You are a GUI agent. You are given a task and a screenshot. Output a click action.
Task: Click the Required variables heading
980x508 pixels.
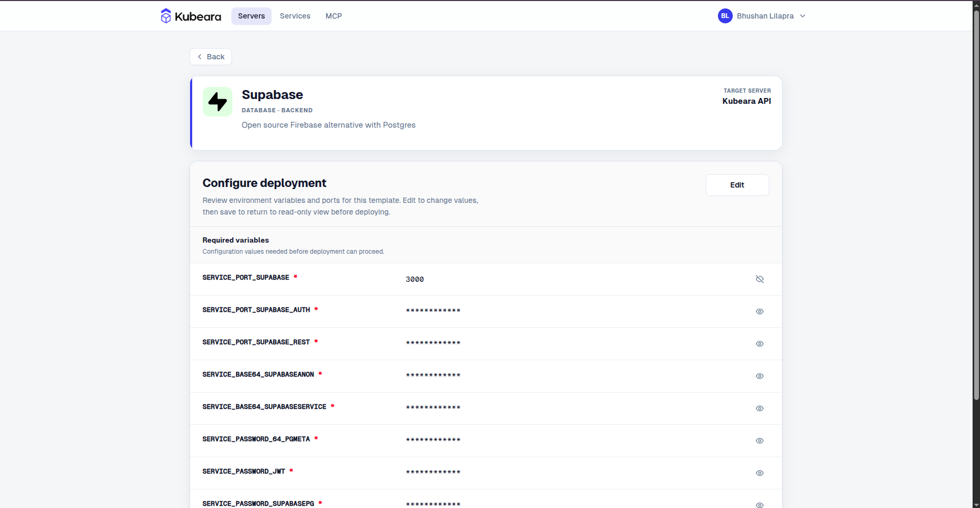[x=236, y=240]
